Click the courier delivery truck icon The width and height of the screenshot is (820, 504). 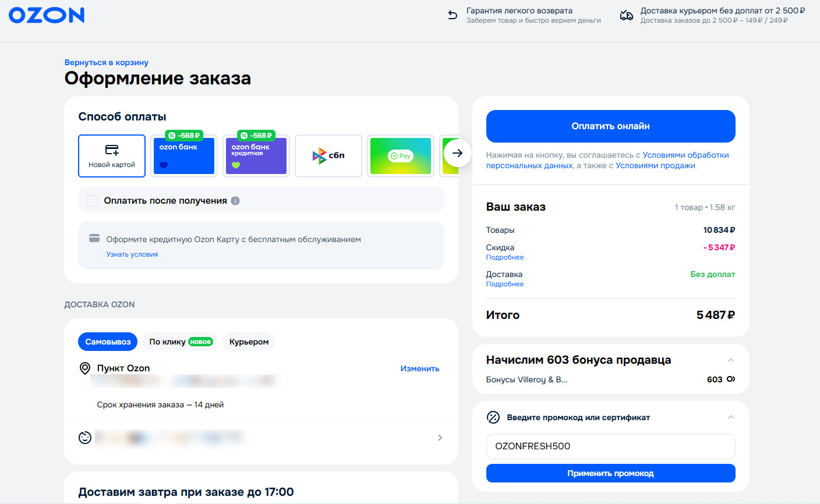[627, 16]
